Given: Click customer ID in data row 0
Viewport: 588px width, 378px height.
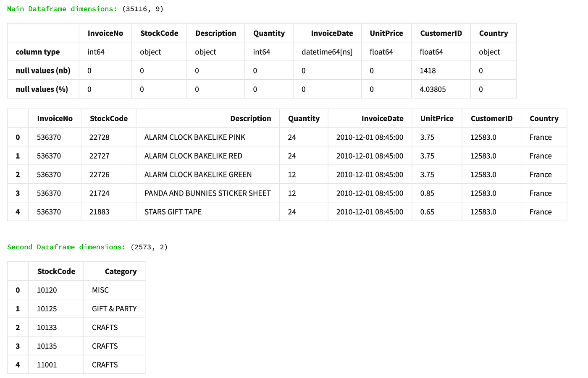Looking at the screenshot, I should click(x=483, y=137).
